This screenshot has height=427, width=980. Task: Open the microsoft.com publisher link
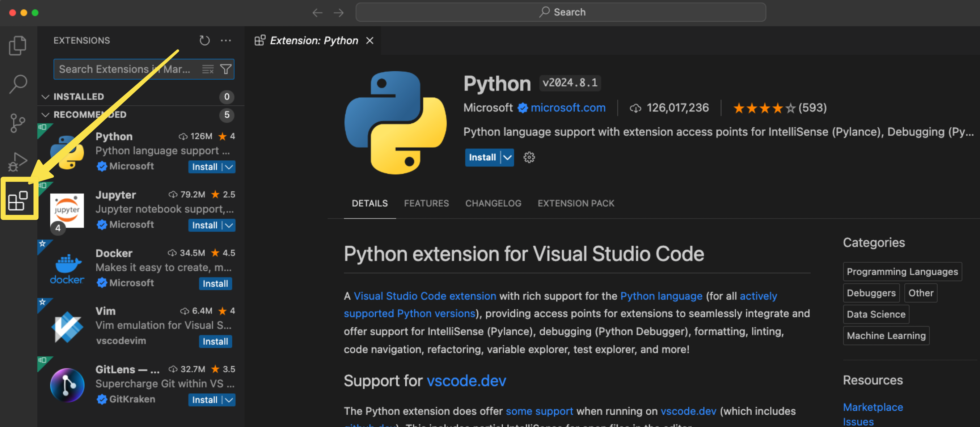(567, 108)
